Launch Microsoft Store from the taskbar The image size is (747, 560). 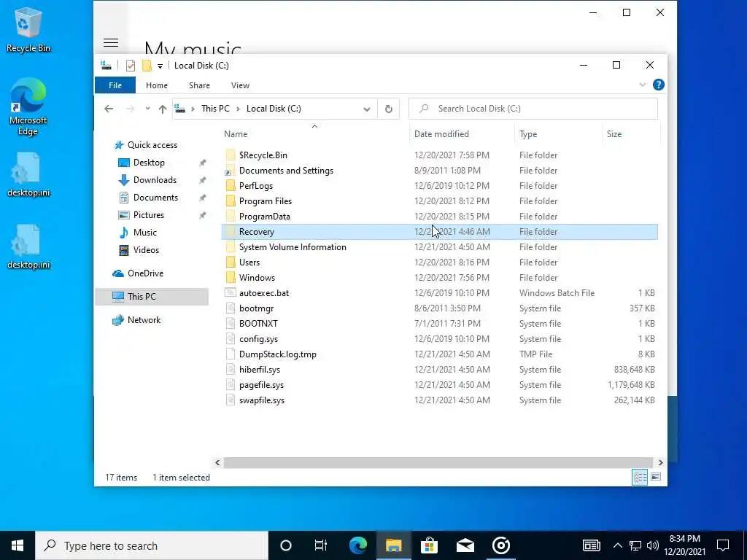(x=429, y=545)
